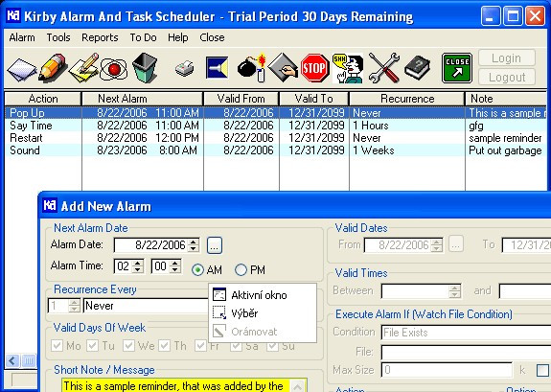Image resolution: width=551 pixels, height=392 pixels.
Task: Click the Add New Alarm title icon
Action: 50,205
